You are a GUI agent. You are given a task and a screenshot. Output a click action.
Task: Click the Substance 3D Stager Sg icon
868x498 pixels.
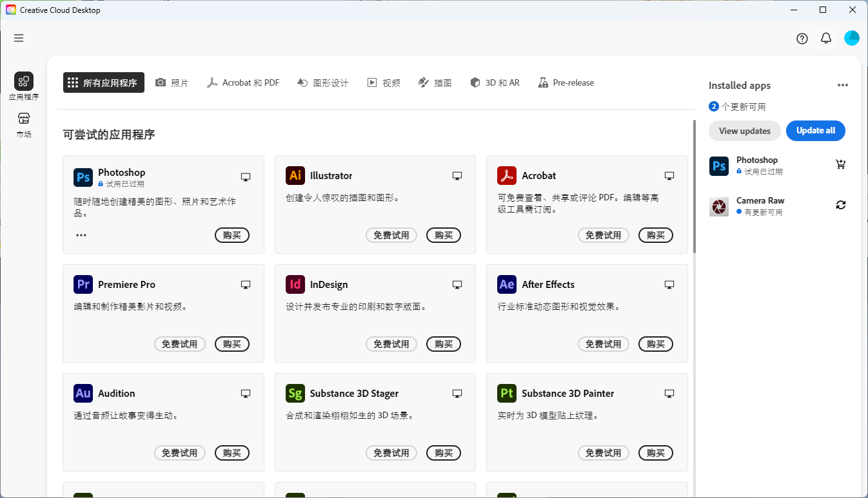coord(295,394)
